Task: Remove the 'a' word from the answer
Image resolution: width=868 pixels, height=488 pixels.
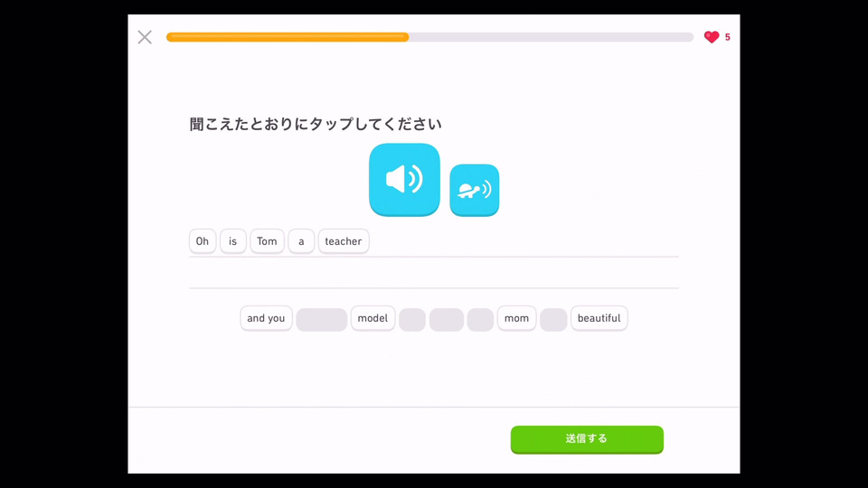Action: click(301, 241)
